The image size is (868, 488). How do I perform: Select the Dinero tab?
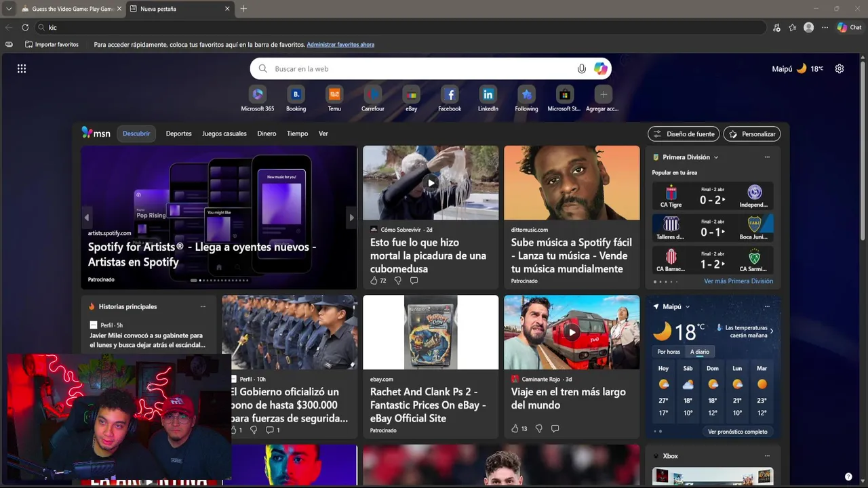click(267, 134)
